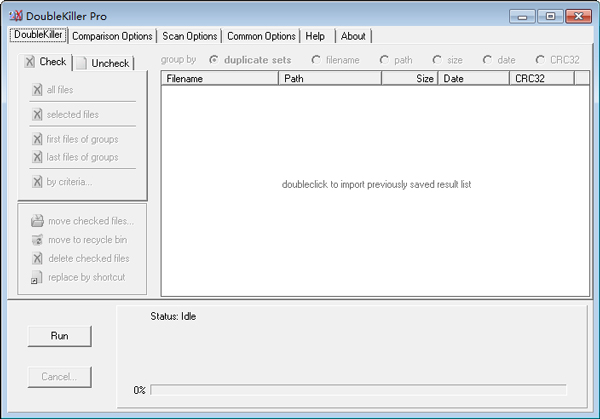Click the X icon next to 'by criteria...'

coord(37,181)
